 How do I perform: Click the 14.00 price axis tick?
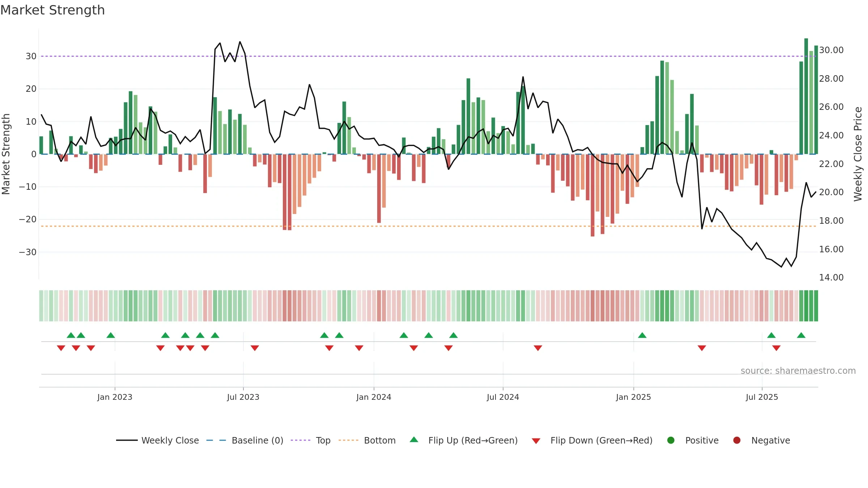point(831,278)
